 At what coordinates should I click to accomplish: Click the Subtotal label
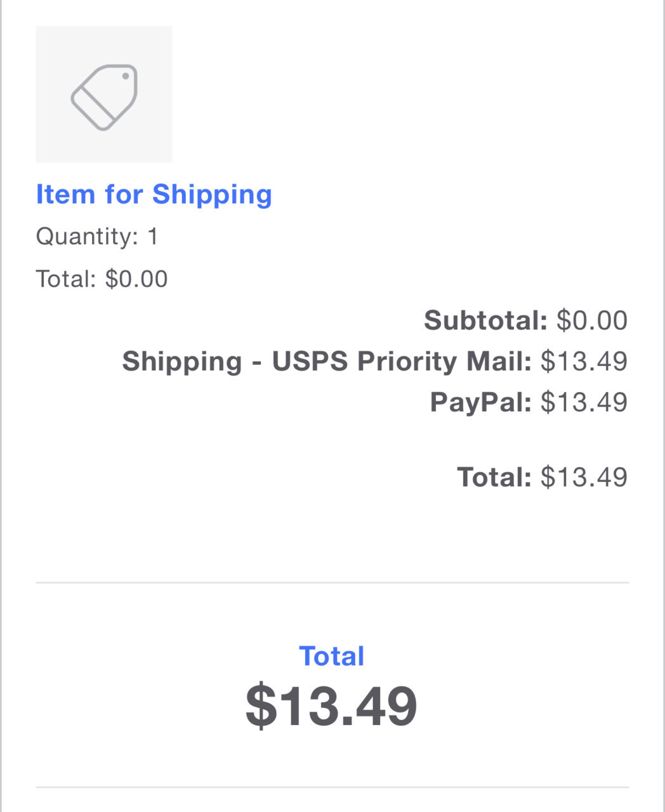coord(485,320)
